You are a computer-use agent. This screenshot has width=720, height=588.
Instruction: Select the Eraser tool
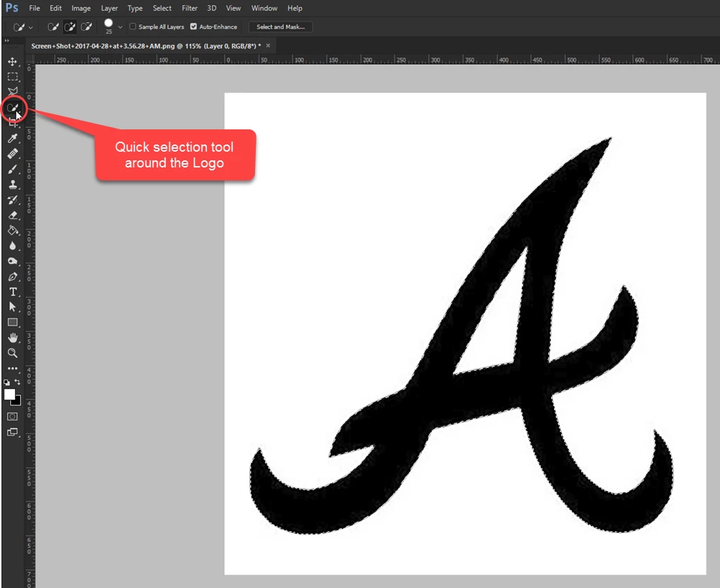click(x=12, y=215)
